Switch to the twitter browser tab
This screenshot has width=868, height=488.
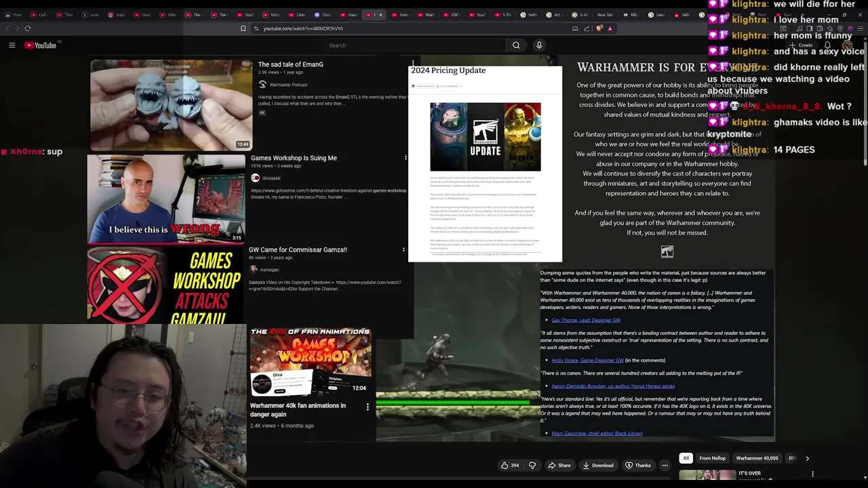coord(529,15)
